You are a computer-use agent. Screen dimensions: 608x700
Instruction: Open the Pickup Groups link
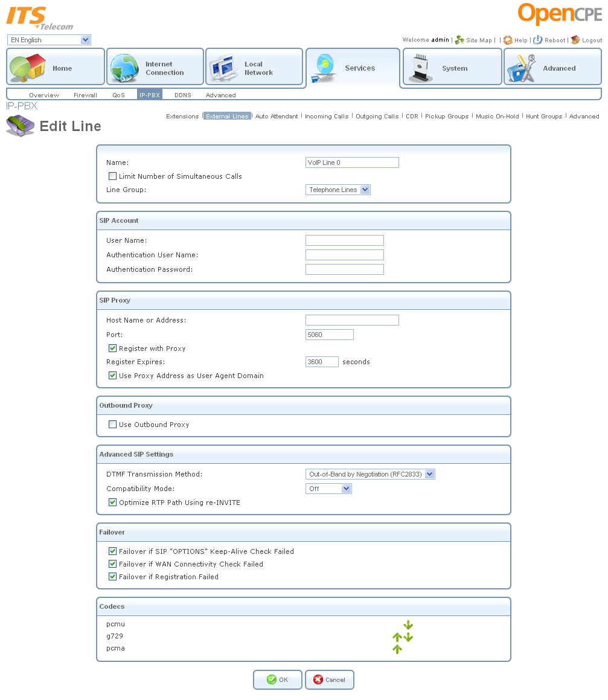(x=446, y=116)
